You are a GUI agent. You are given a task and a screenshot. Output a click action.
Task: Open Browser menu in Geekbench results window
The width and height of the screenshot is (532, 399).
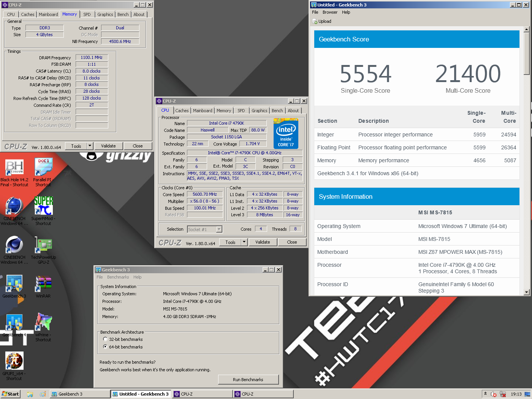[330, 12]
